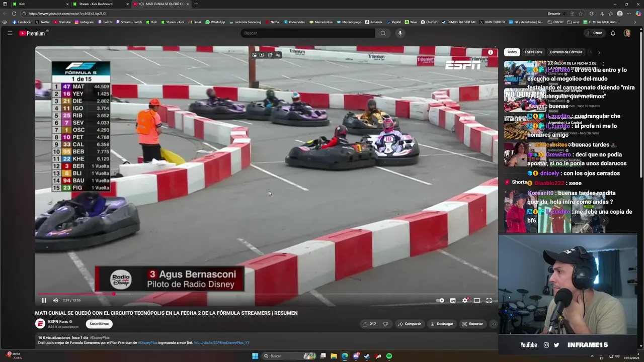Start voice search with the microphone

pos(400,33)
